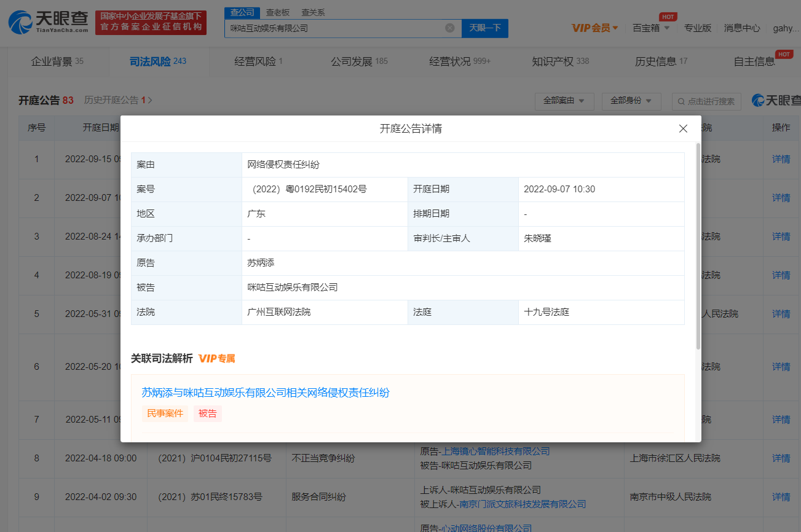
Task: Open the 苏炳添与咪咕互动娱乐 case link
Action: pos(266,393)
